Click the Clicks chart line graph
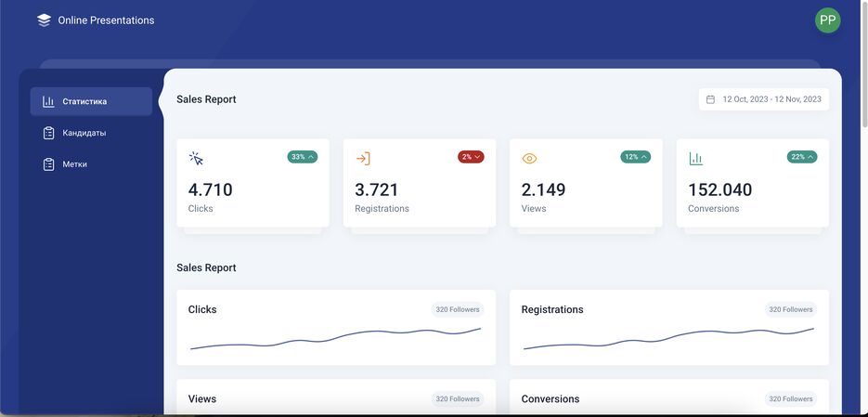Image resolution: width=868 pixels, height=417 pixels. coord(336,338)
